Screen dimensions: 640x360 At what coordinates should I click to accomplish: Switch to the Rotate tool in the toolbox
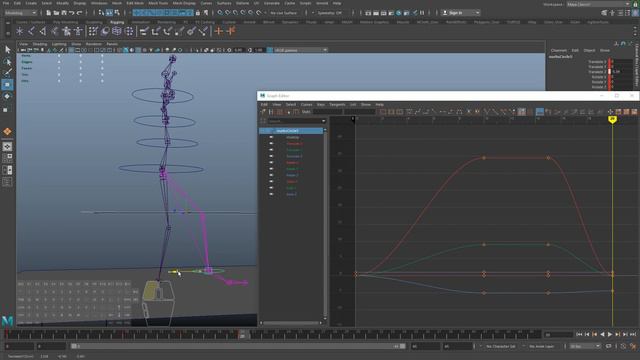point(7,96)
